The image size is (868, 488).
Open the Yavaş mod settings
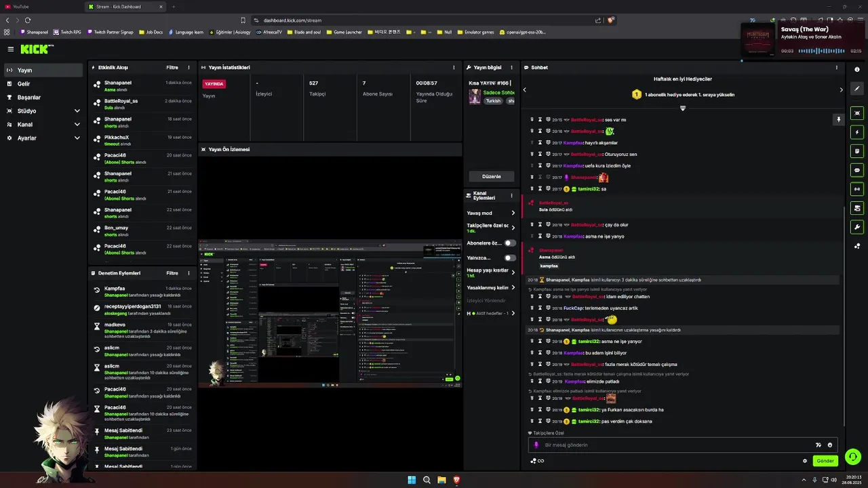(x=491, y=213)
